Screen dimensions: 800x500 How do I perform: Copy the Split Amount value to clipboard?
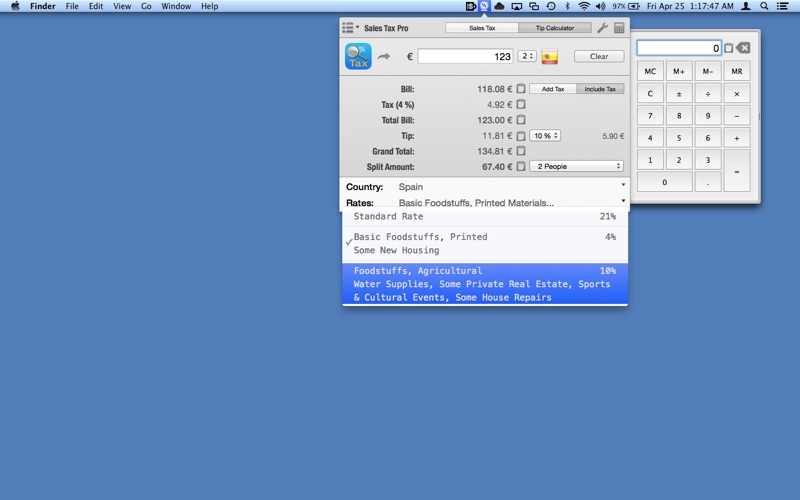[521, 166]
